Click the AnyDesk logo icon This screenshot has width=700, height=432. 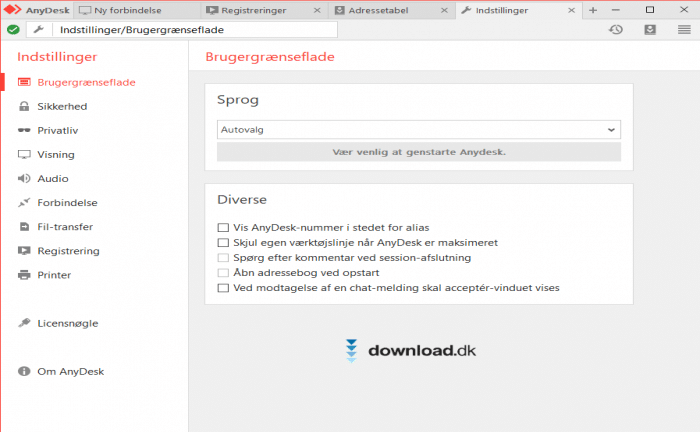tap(12, 9)
